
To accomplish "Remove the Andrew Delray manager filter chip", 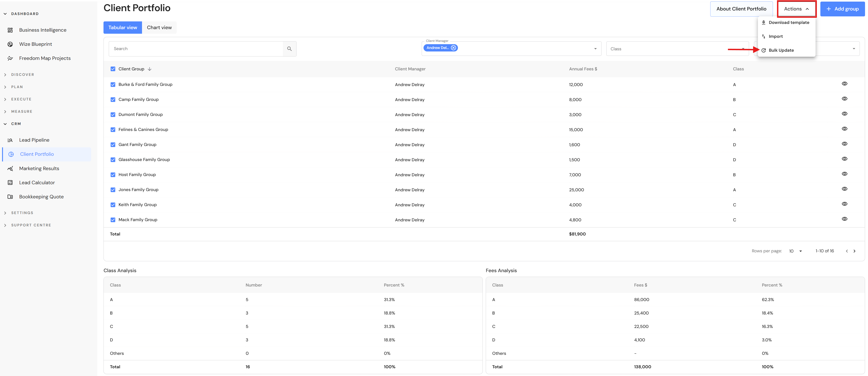I will click(454, 48).
